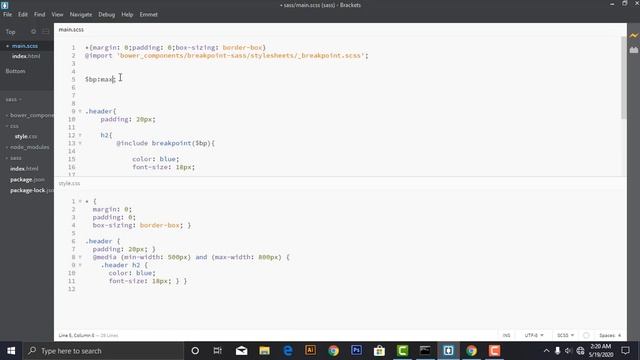Open style.css in file tree

click(x=26, y=136)
